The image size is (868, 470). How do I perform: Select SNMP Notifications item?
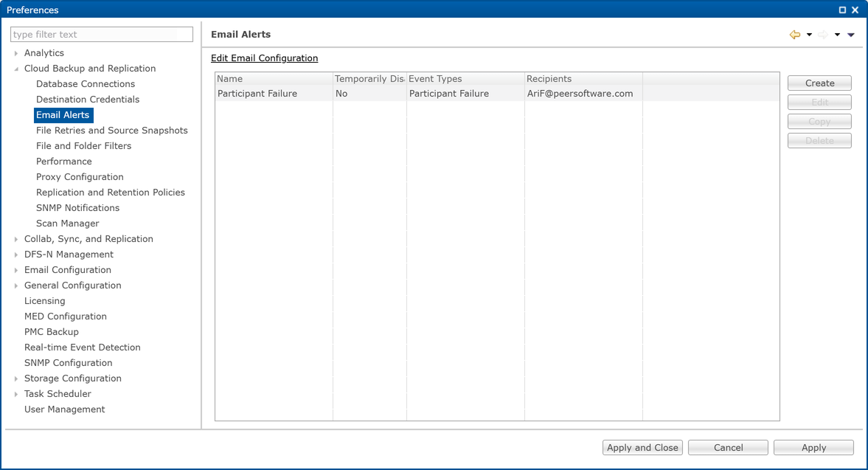click(x=77, y=208)
